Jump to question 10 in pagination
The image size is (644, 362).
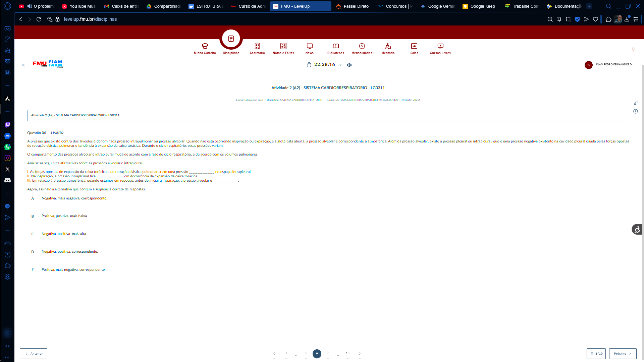tap(347, 354)
